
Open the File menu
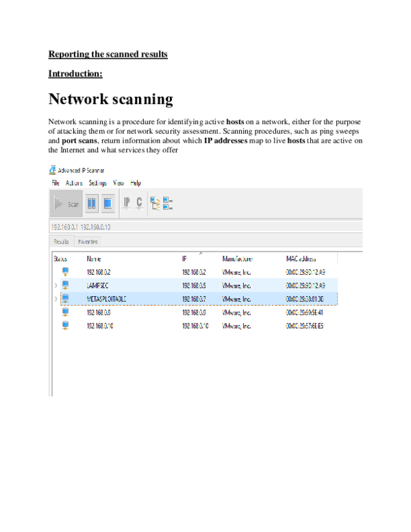pyautogui.click(x=55, y=183)
